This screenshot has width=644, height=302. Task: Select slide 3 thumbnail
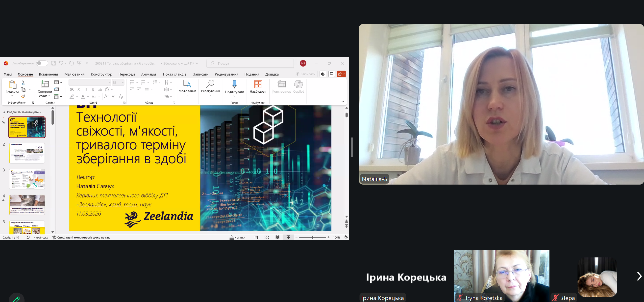[x=27, y=179]
